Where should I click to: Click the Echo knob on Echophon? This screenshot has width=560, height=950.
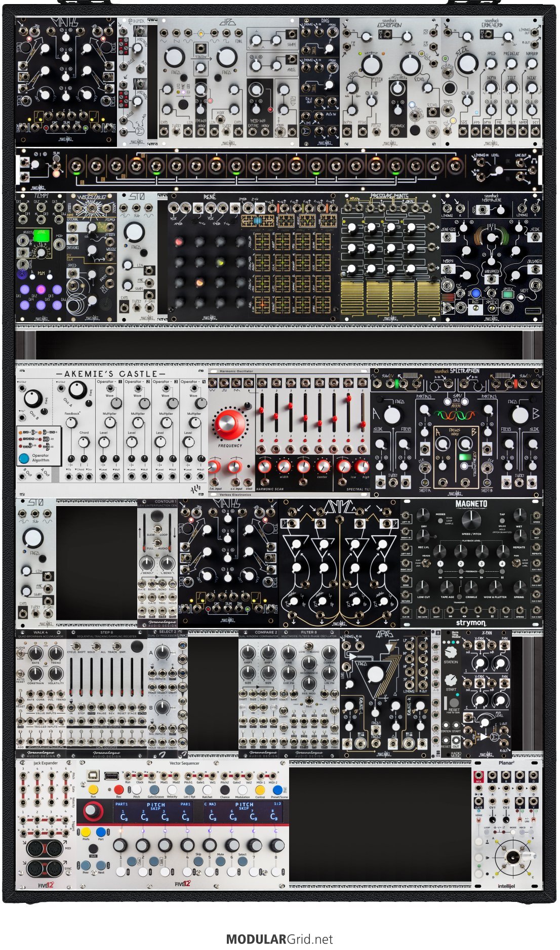410,65
